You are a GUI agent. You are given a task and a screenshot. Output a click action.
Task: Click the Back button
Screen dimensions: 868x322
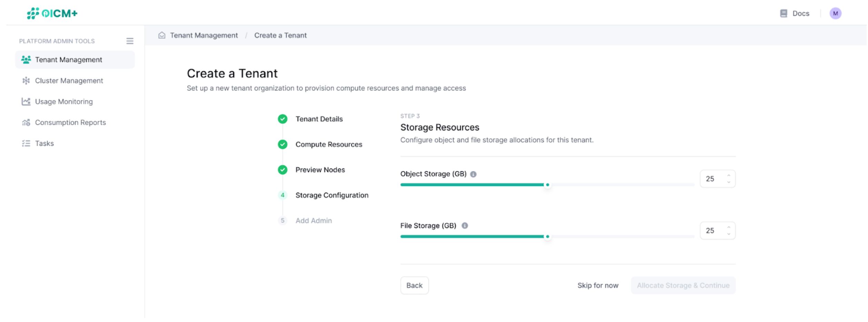pyautogui.click(x=414, y=285)
